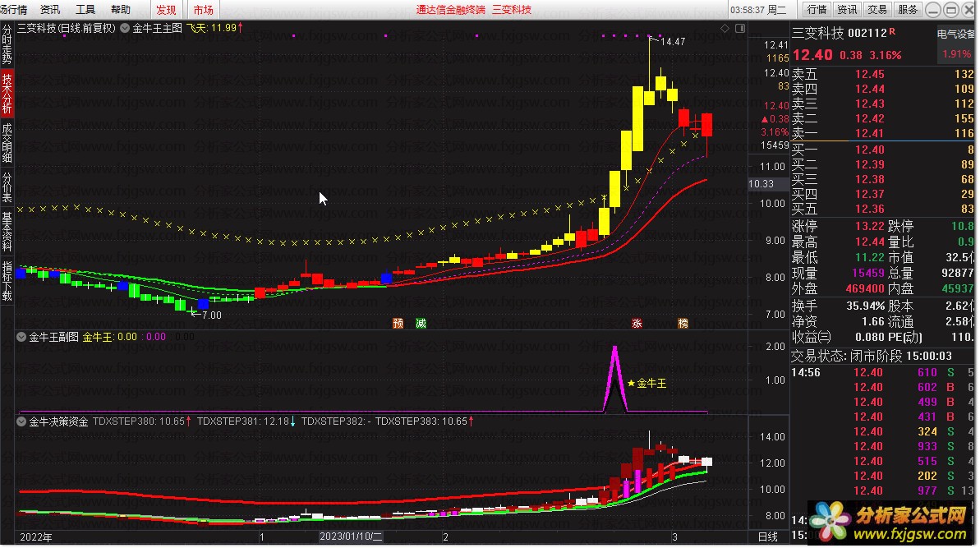Click the 日线 period selector at bottom
980x548 pixels.
click(x=767, y=536)
